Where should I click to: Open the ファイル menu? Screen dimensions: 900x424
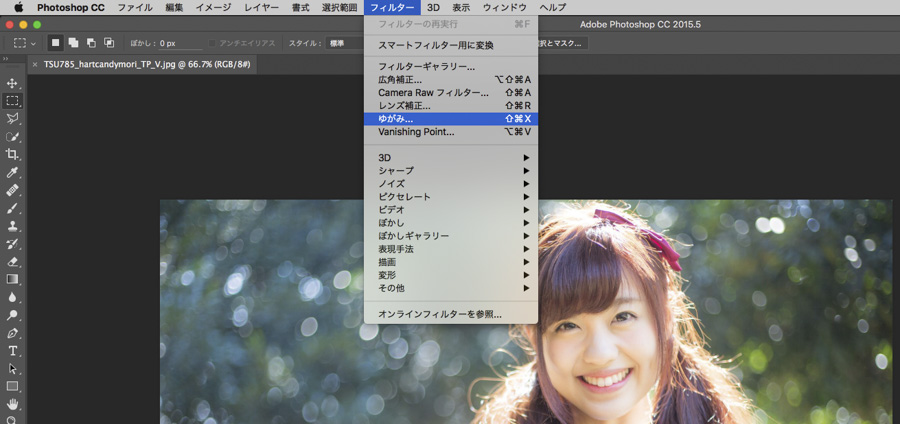tap(135, 7)
